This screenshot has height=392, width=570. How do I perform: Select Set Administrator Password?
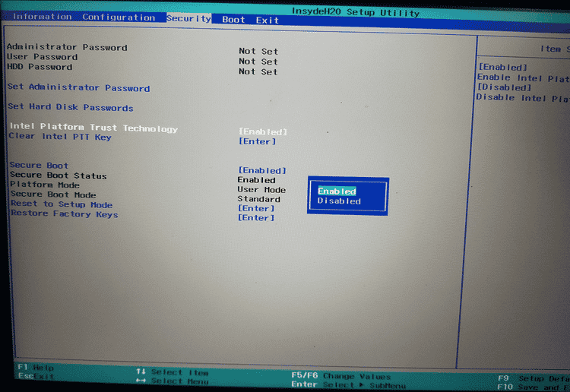coord(78,87)
